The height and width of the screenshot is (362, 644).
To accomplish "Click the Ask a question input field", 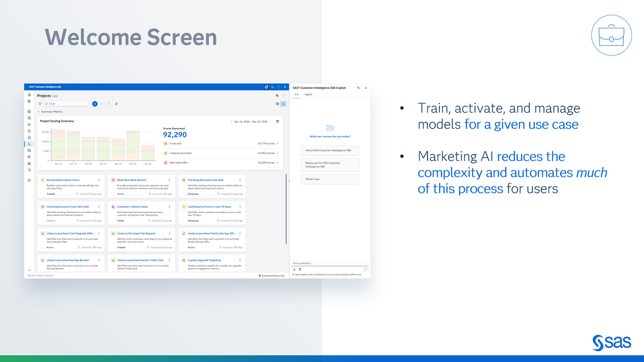I will (x=330, y=263).
